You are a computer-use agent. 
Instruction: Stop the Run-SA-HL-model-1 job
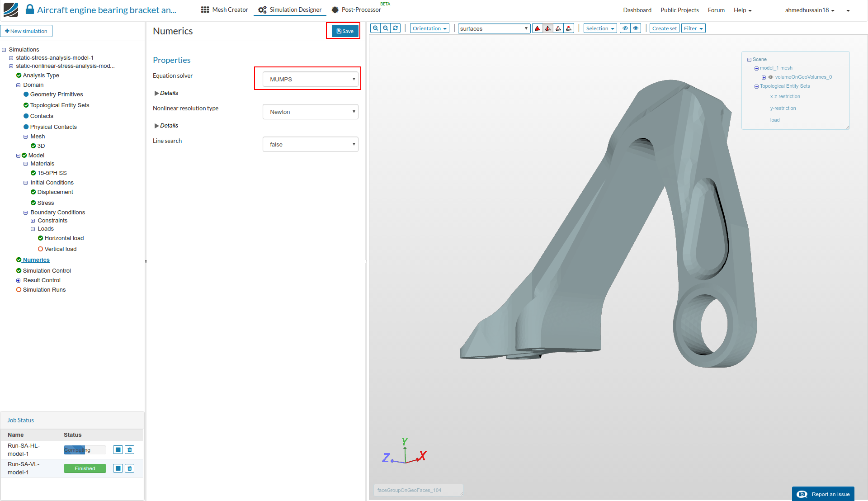point(118,450)
